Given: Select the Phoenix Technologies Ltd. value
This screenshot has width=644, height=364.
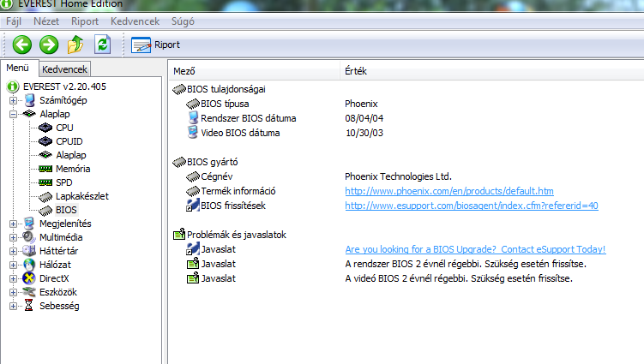Looking at the screenshot, I should tap(399, 176).
